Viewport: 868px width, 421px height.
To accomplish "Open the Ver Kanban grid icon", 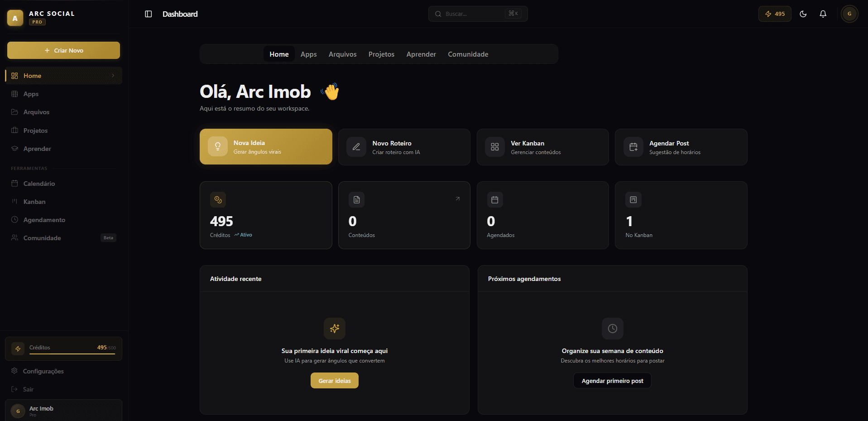I will click(x=495, y=147).
